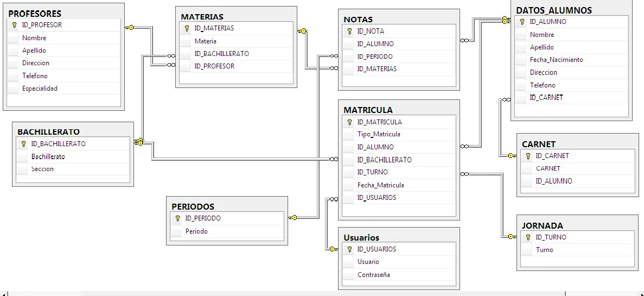Click the relationship key endpoint at the PERIODOS table
The width and height of the screenshot is (644, 296).
coord(293,218)
